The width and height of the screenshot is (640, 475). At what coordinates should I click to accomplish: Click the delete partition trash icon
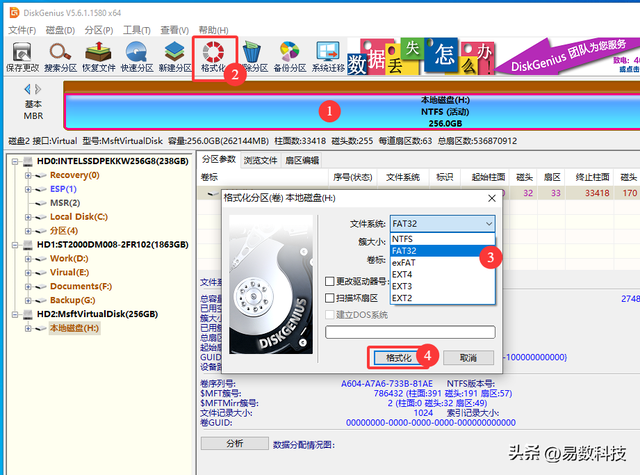click(x=252, y=57)
